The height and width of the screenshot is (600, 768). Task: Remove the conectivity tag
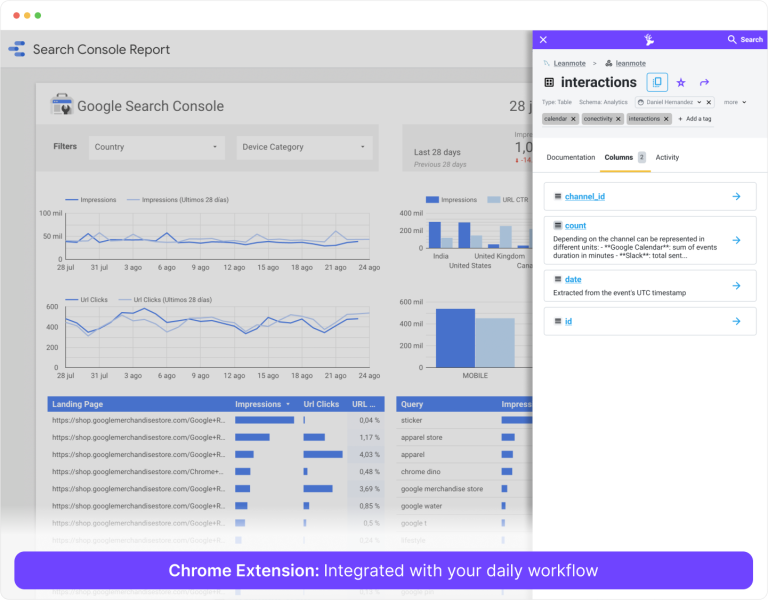(x=618, y=119)
